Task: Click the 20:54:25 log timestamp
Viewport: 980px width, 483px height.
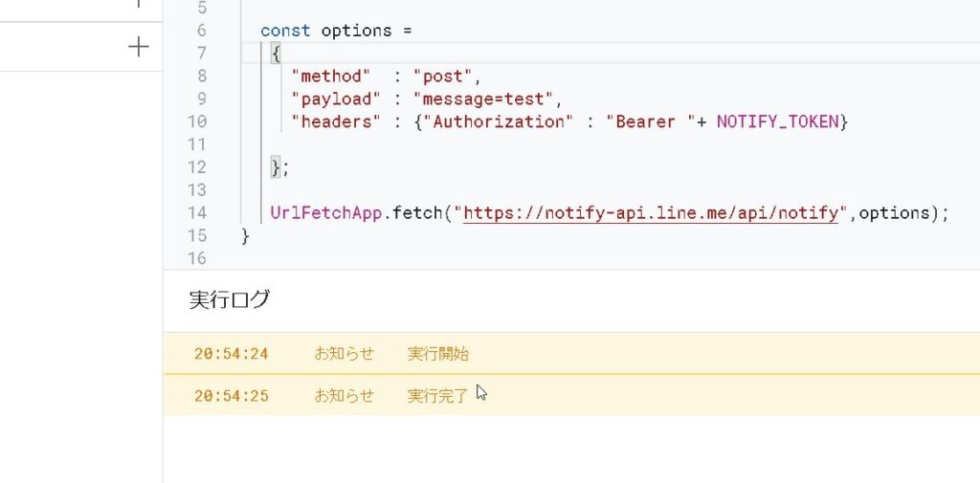Action: (232, 395)
